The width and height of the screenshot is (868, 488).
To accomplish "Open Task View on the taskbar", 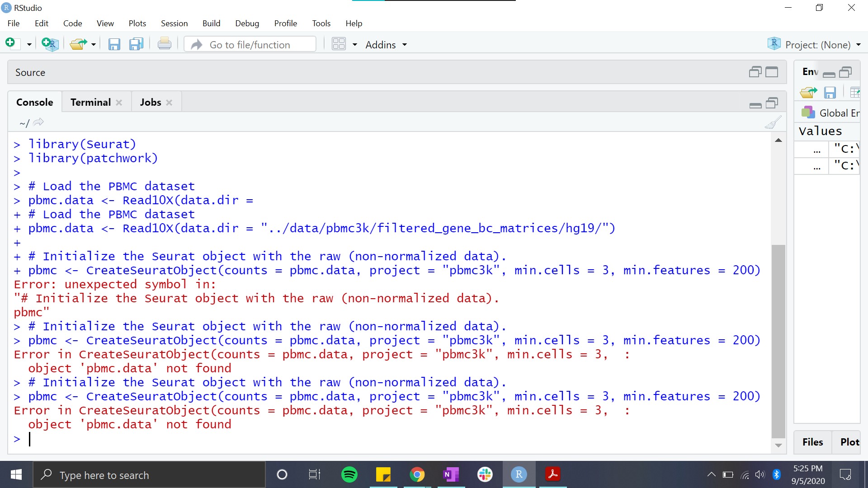I will pos(315,474).
